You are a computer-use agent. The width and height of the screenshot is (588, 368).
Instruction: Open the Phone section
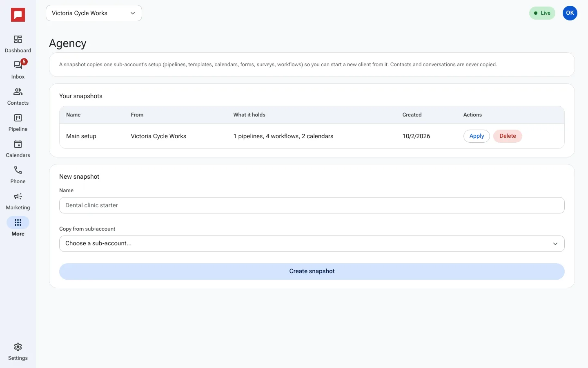(x=18, y=175)
